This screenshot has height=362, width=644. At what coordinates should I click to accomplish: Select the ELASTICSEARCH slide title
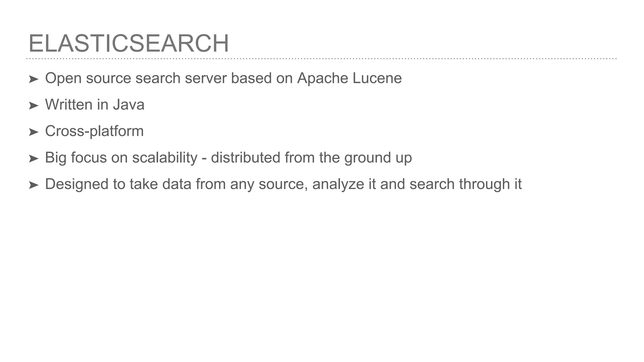pos(129,43)
